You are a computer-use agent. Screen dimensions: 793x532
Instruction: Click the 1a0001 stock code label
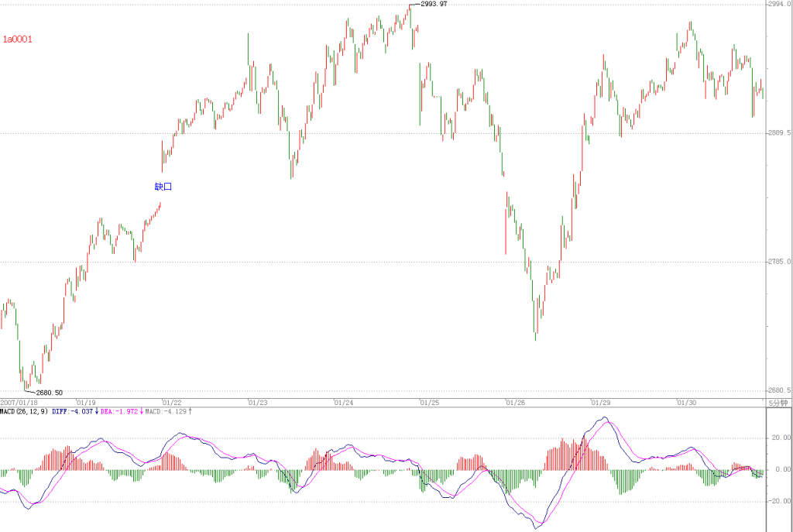(x=18, y=39)
